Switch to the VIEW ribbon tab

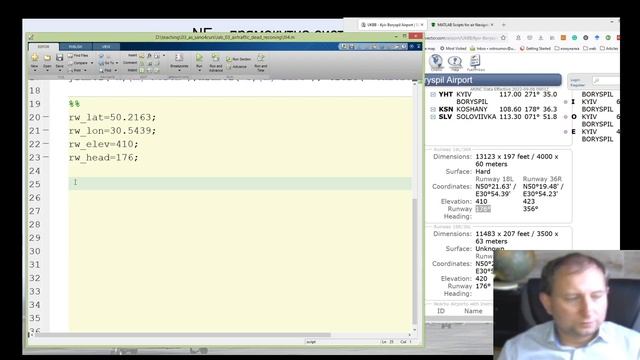pyautogui.click(x=106, y=47)
